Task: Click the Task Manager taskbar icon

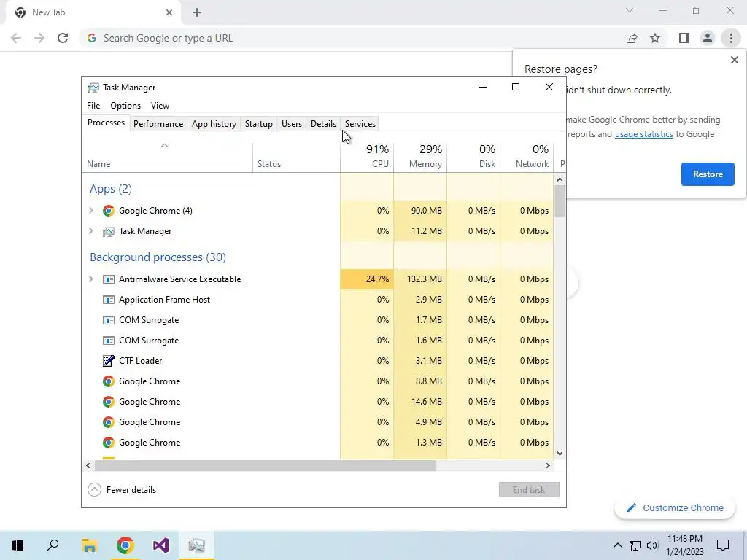Action: (196, 545)
